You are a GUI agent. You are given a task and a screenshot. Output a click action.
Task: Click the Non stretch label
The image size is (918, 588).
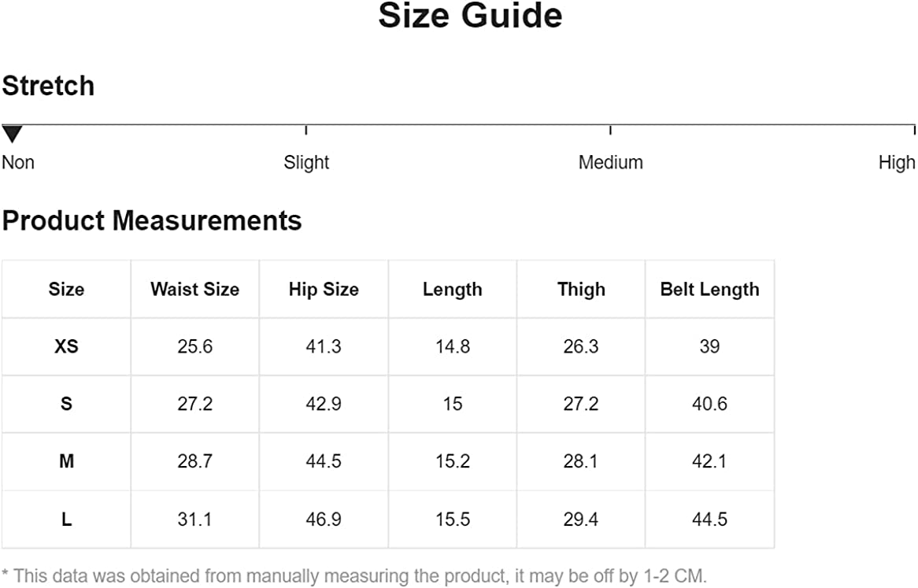18,162
